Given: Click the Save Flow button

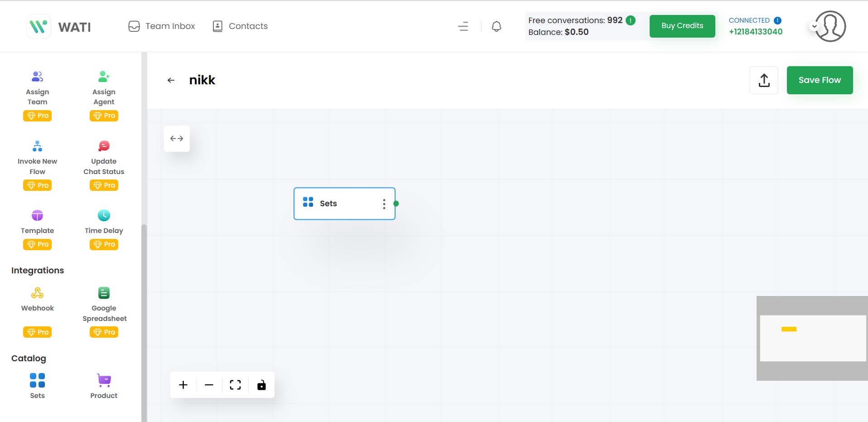Looking at the screenshot, I should (820, 80).
